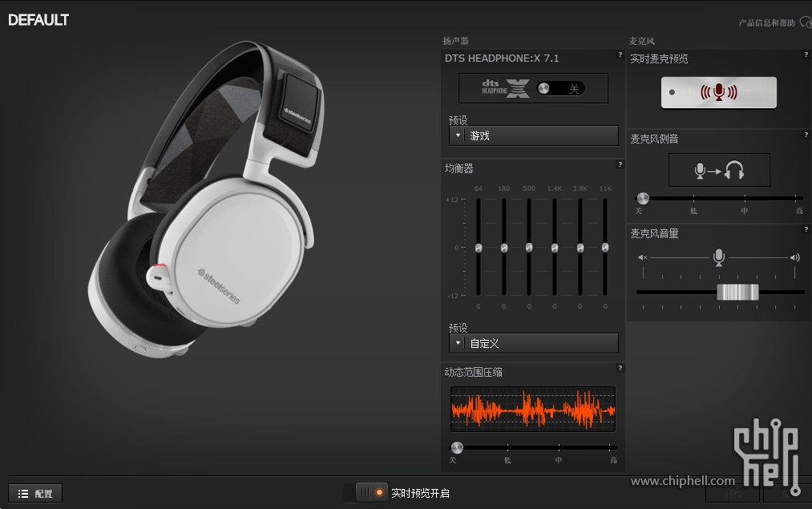Click the orange waveform compression display
The height and width of the screenshot is (509, 812).
(x=533, y=409)
